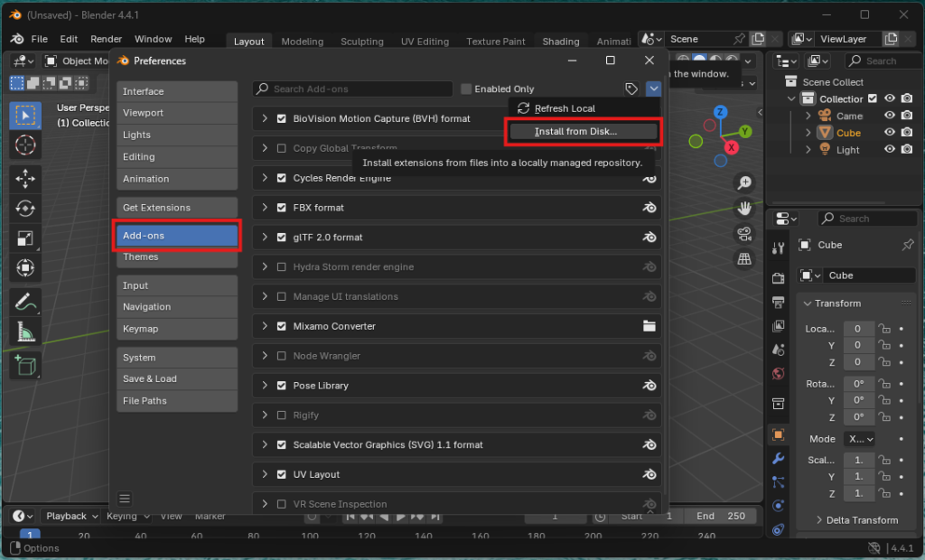Hide the Light in the outliner

point(889,150)
